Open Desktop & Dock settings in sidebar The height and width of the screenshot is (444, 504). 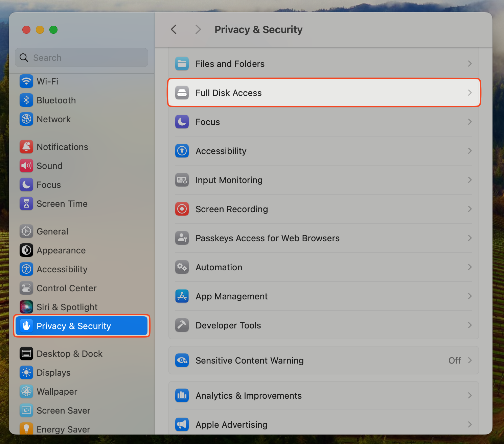(x=69, y=354)
